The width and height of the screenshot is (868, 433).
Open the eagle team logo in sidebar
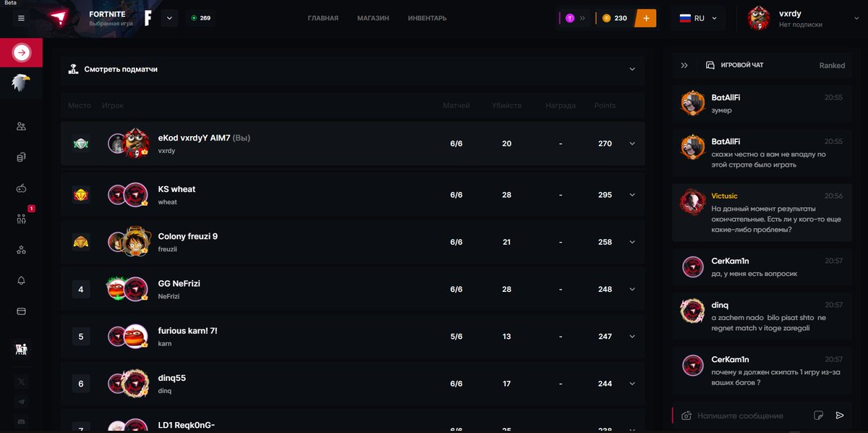[21, 83]
